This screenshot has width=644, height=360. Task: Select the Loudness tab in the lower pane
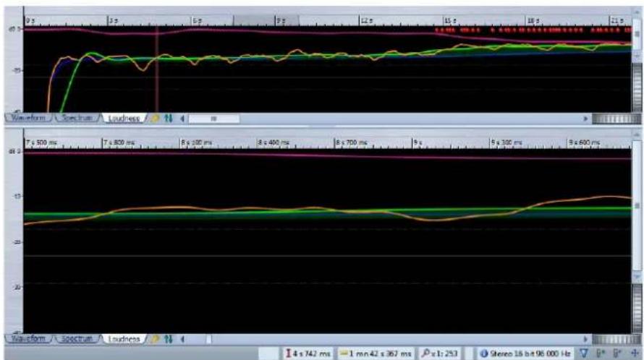pos(124,339)
